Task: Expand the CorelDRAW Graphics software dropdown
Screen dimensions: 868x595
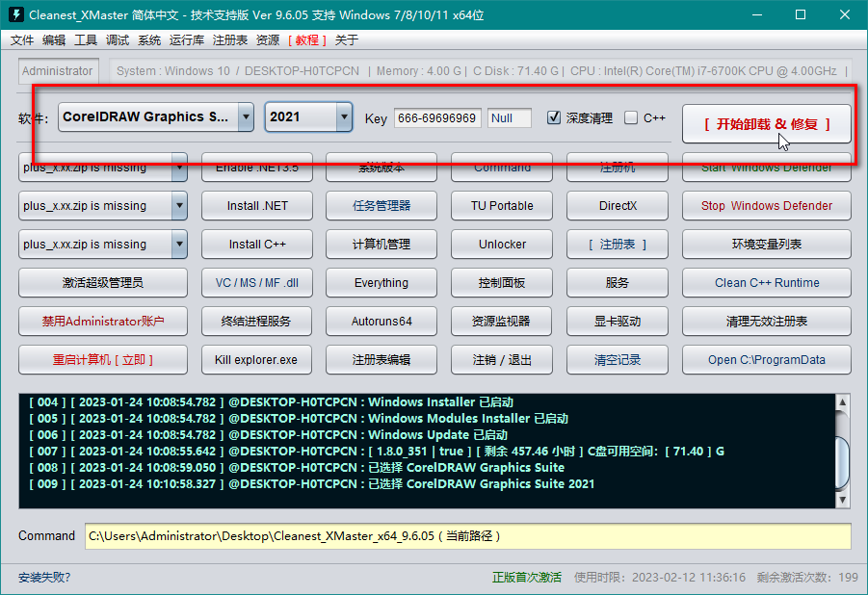Action: tap(246, 116)
